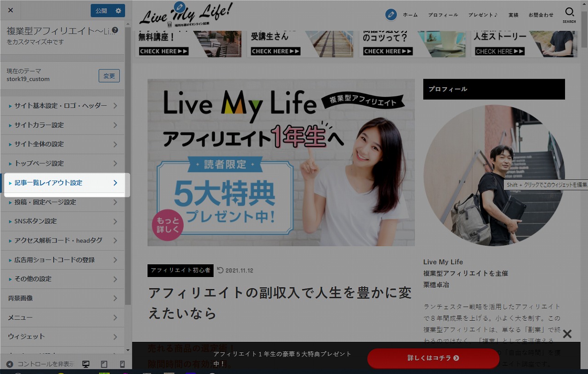588x374 pixels.
Task: Hide controls via コントロールを非表示 toggle
Action: coord(40,364)
